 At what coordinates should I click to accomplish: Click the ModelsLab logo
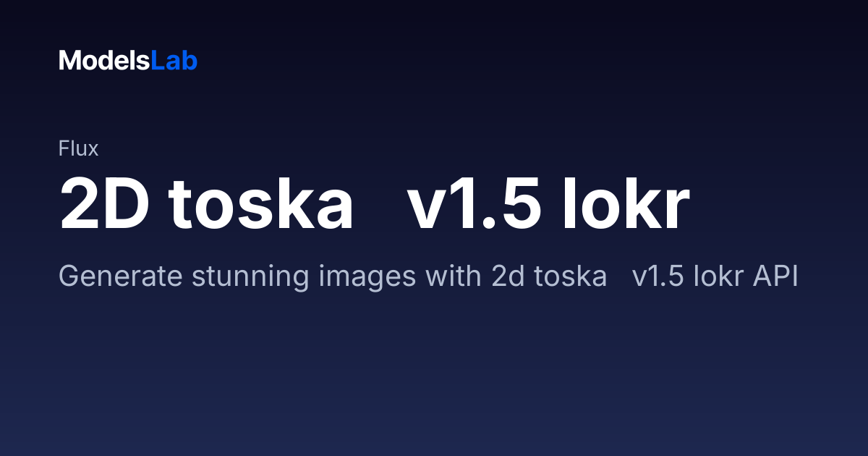(128, 61)
